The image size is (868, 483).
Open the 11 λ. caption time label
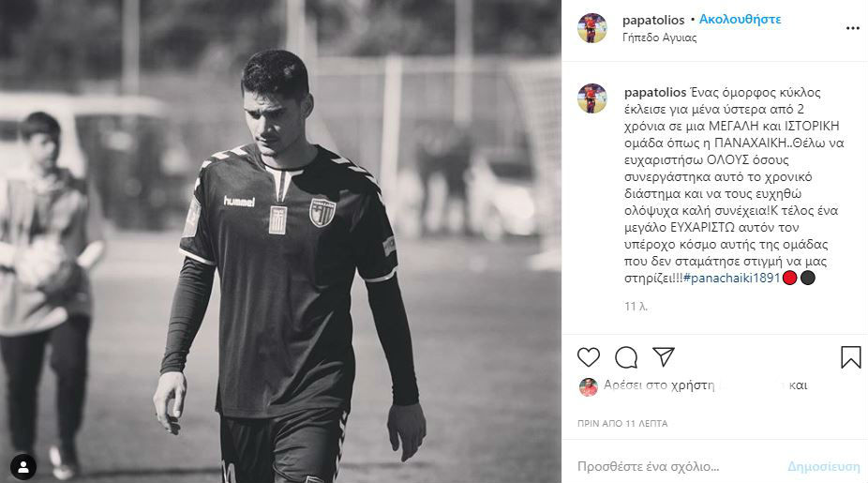point(636,307)
